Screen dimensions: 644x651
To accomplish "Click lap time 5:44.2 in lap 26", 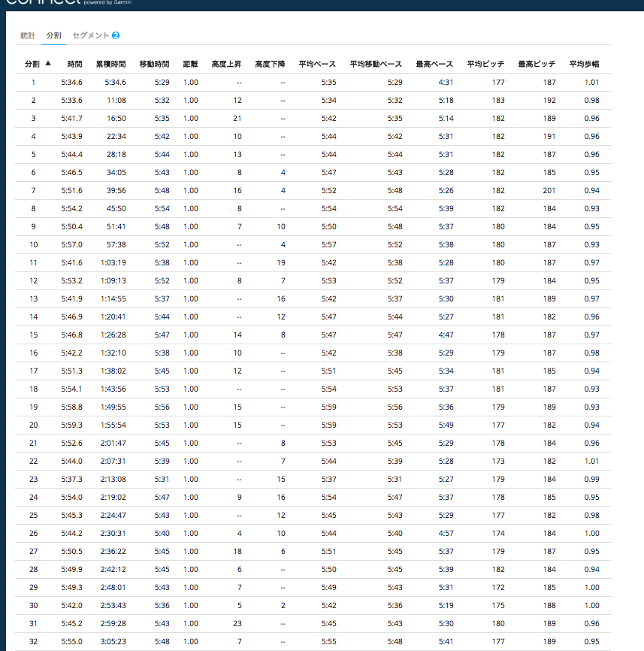I will [72, 534].
